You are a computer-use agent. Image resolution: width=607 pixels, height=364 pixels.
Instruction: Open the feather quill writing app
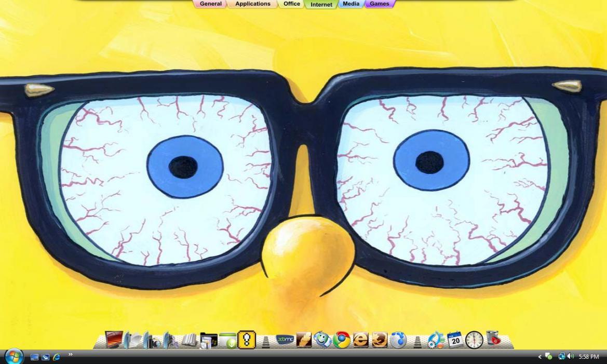(304, 340)
